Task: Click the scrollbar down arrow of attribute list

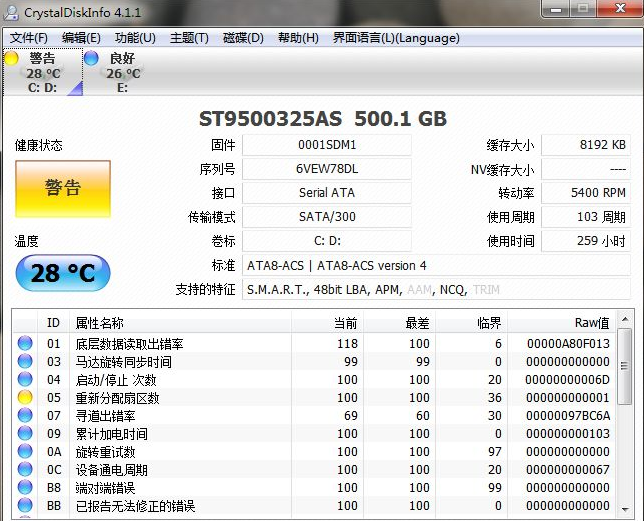Action: (625, 510)
